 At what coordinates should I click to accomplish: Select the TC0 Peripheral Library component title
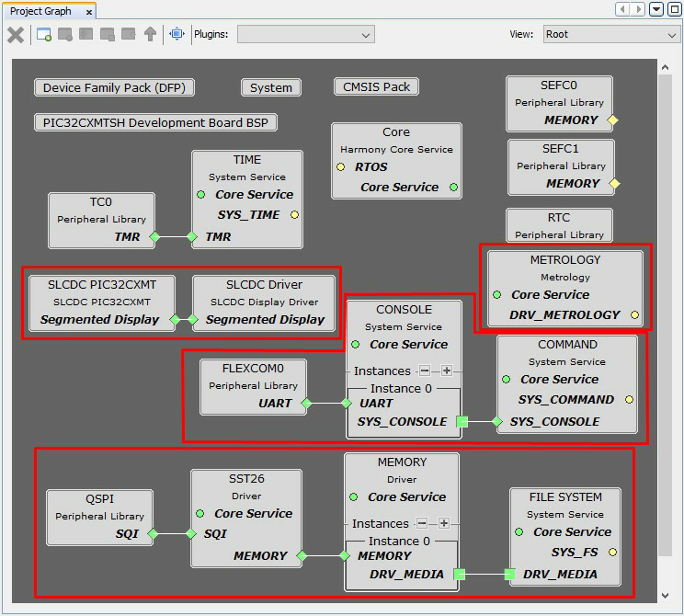pyautogui.click(x=101, y=202)
